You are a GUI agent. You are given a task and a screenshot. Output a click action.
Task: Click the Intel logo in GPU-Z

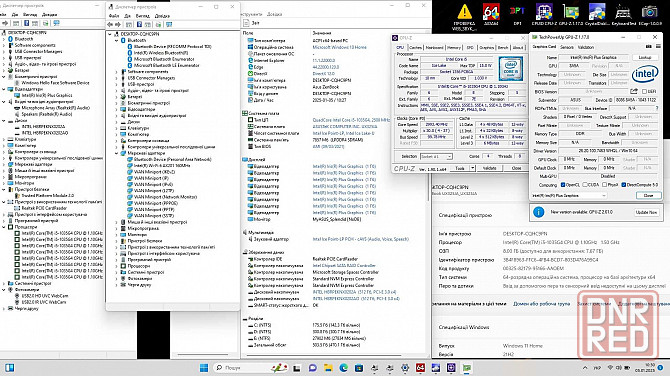(645, 74)
